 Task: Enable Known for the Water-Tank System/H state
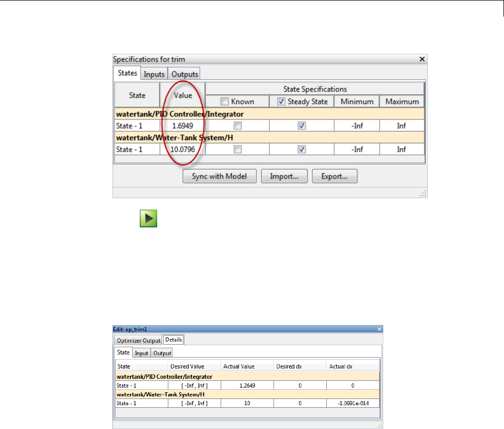[x=238, y=150]
